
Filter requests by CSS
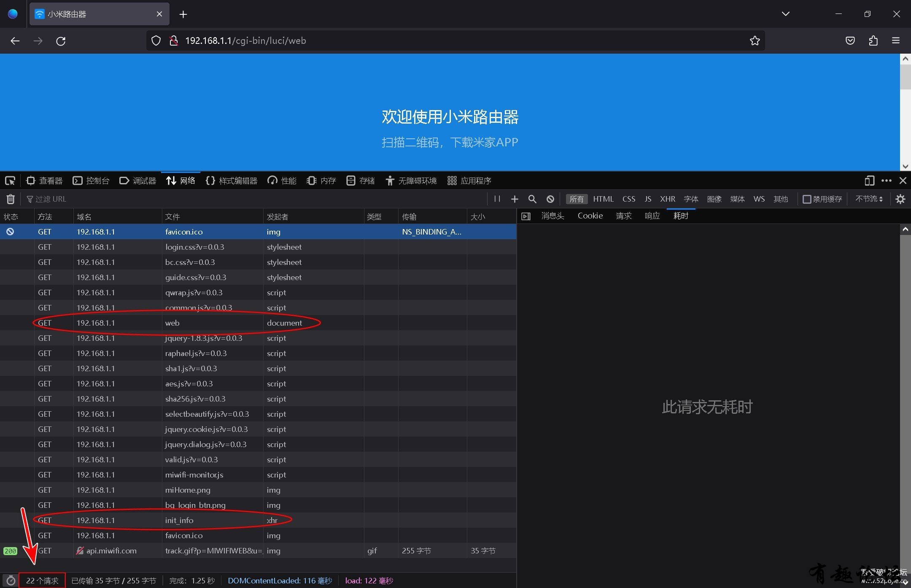[x=629, y=199]
